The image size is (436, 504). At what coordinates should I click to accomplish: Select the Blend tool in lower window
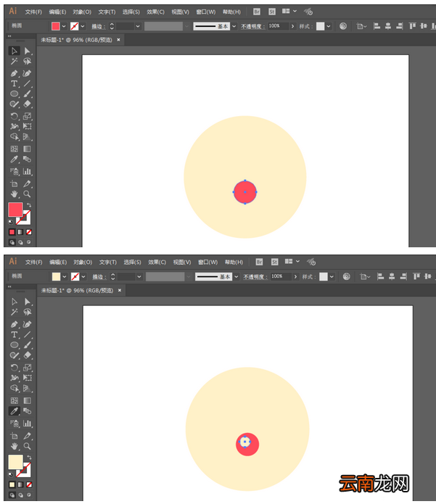tap(28, 410)
